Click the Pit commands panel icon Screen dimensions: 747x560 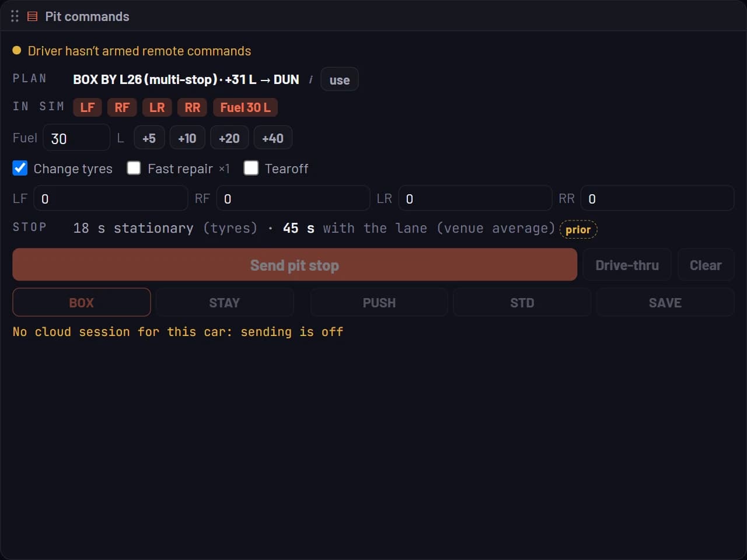33,16
